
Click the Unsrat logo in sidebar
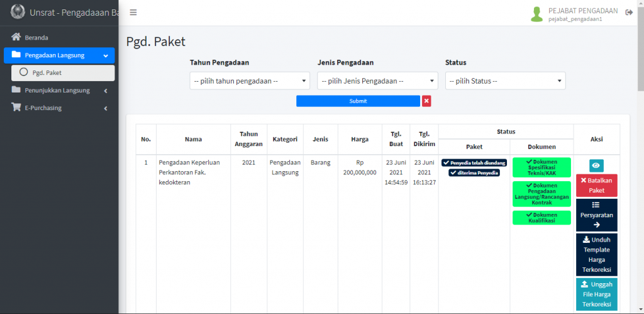(x=18, y=13)
